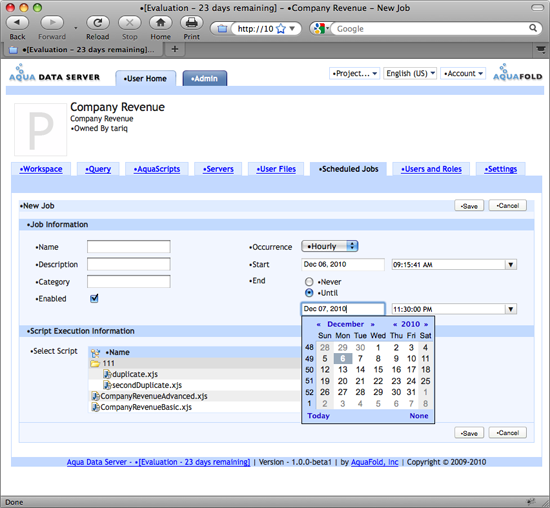Image resolution: width=550 pixels, height=508 pixels.
Task: Click the Reload page icon
Action: click(98, 23)
